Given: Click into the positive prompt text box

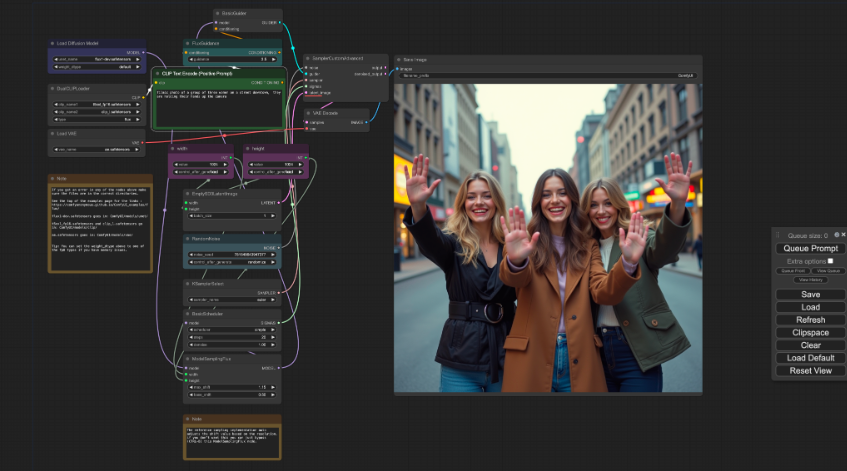Looking at the screenshot, I should [x=219, y=108].
